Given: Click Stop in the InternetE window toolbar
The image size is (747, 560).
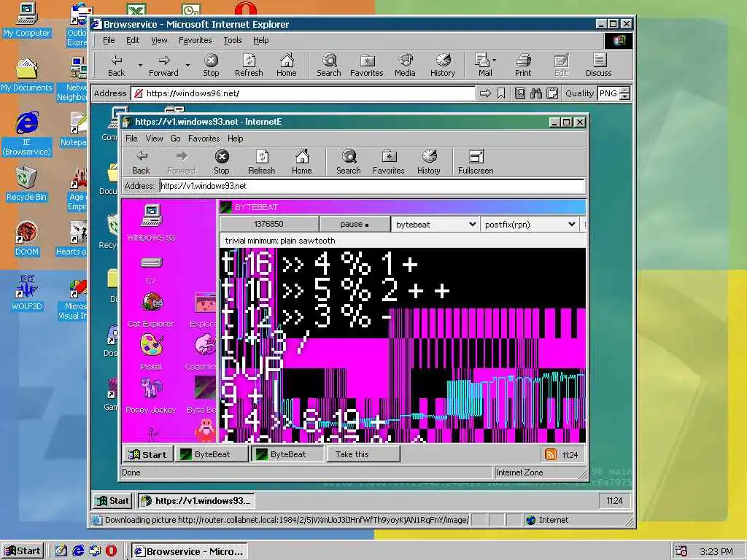Looking at the screenshot, I should (222, 163).
